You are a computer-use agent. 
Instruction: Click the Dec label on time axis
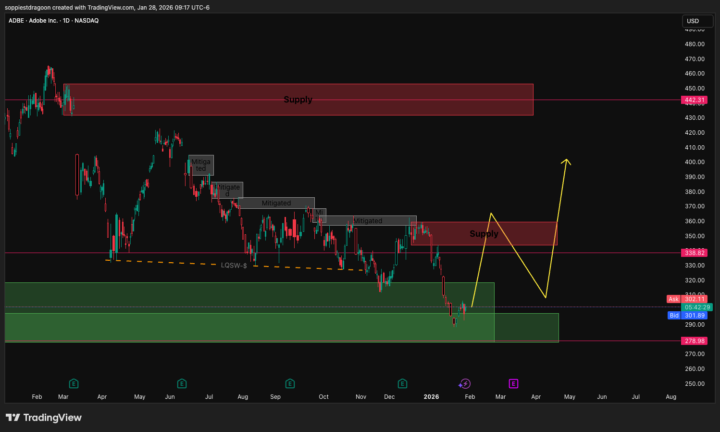pos(389,397)
